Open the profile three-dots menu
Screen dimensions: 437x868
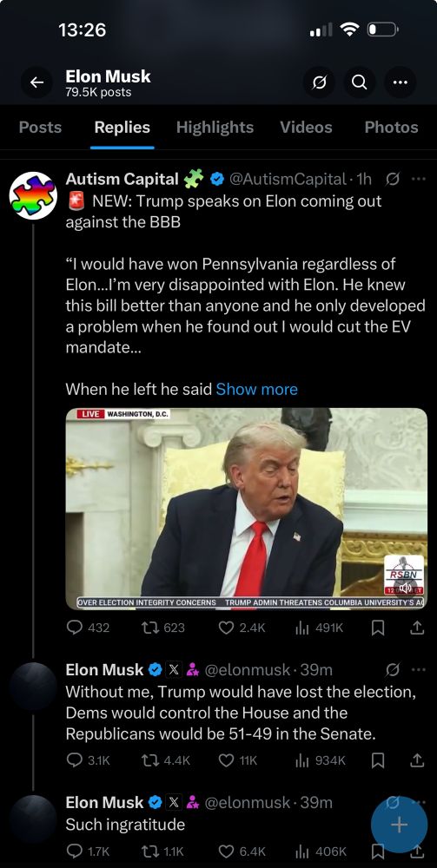400,82
